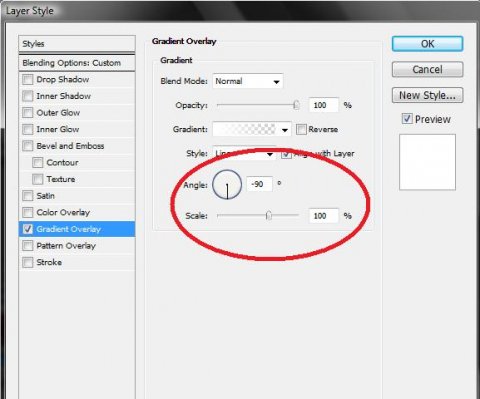The width and height of the screenshot is (480, 399).
Task: Select the Contour label
Action: (x=62, y=163)
